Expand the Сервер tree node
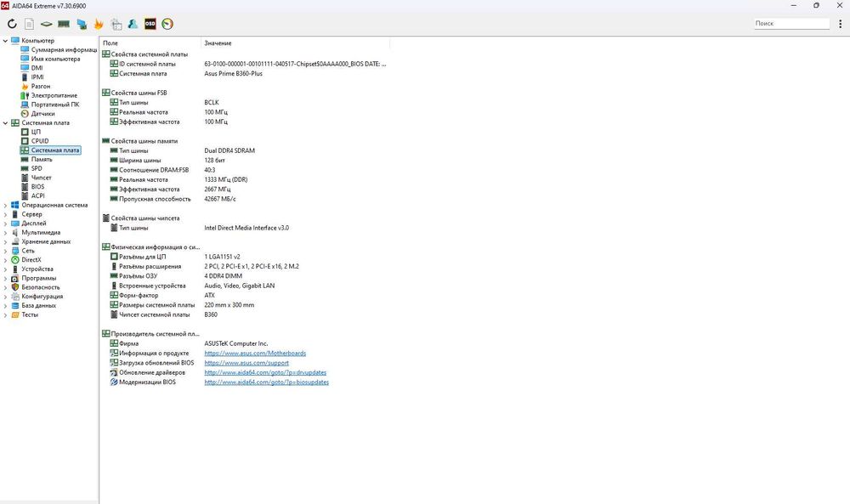This screenshot has height=504, width=850. pos(5,215)
